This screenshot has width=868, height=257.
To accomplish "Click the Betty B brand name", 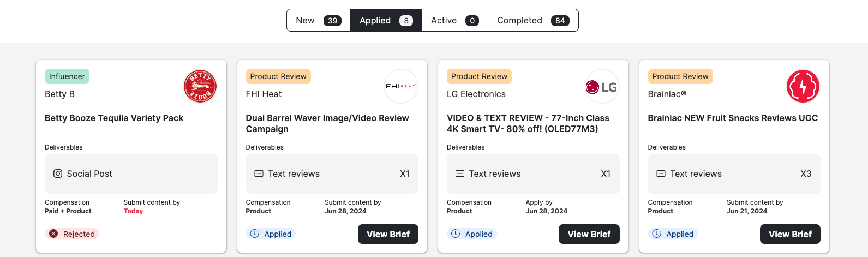I will tap(59, 94).
